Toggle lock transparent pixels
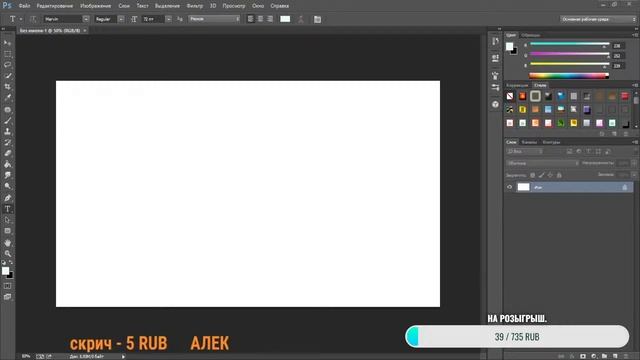 coord(532,175)
